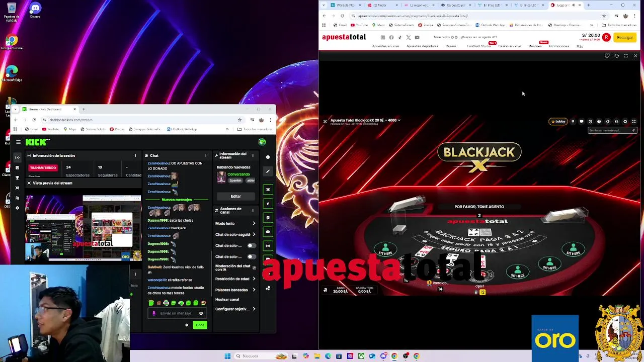Return to the game Lobby

pos(558,122)
